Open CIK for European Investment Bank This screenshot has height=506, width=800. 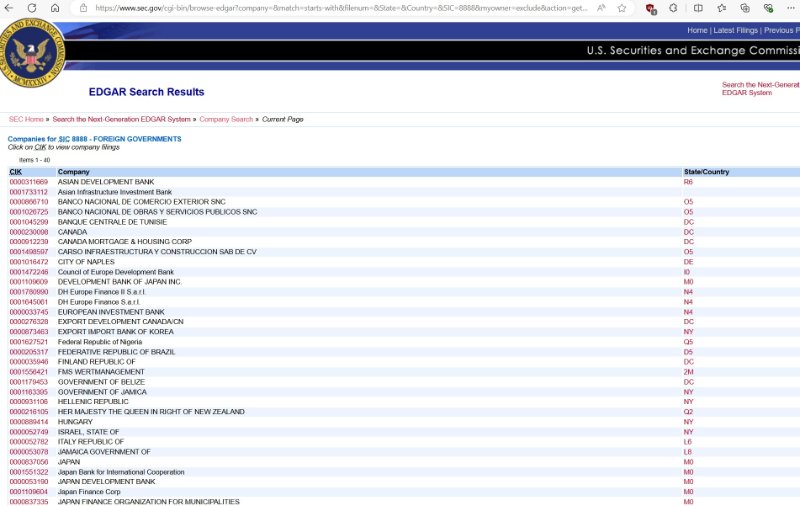[x=29, y=312]
